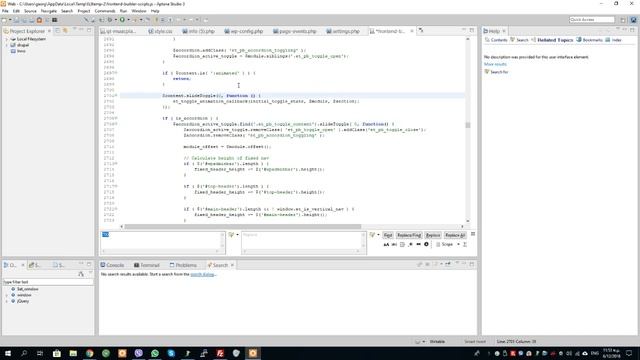640x360 pixels.
Task: Open the Commands menu
Action: [105, 11]
